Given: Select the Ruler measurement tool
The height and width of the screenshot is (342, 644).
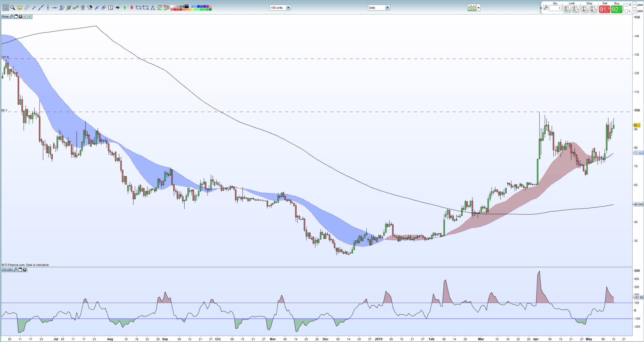Looking at the screenshot, I should (x=27, y=7).
